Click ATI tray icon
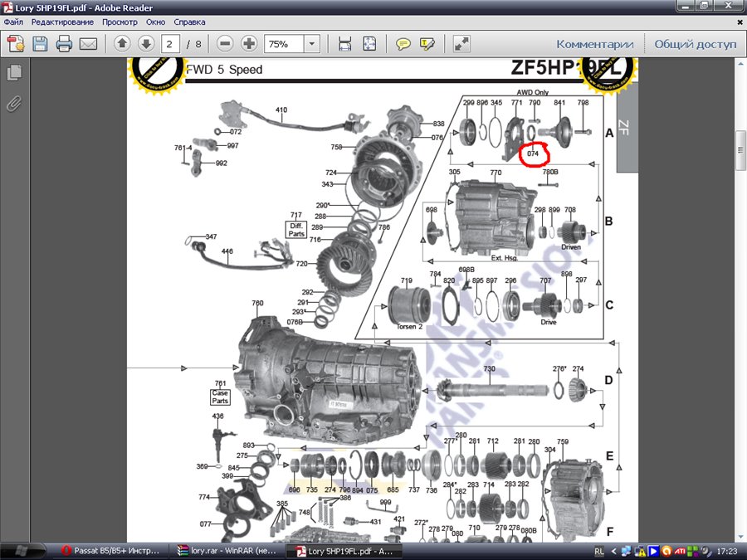 tap(680, 551)
